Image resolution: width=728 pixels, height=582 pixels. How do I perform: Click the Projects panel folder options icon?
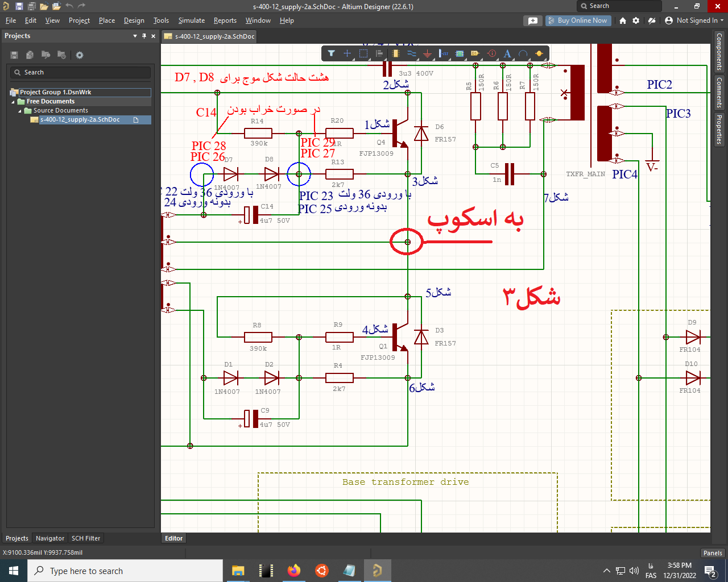(61, 55)
